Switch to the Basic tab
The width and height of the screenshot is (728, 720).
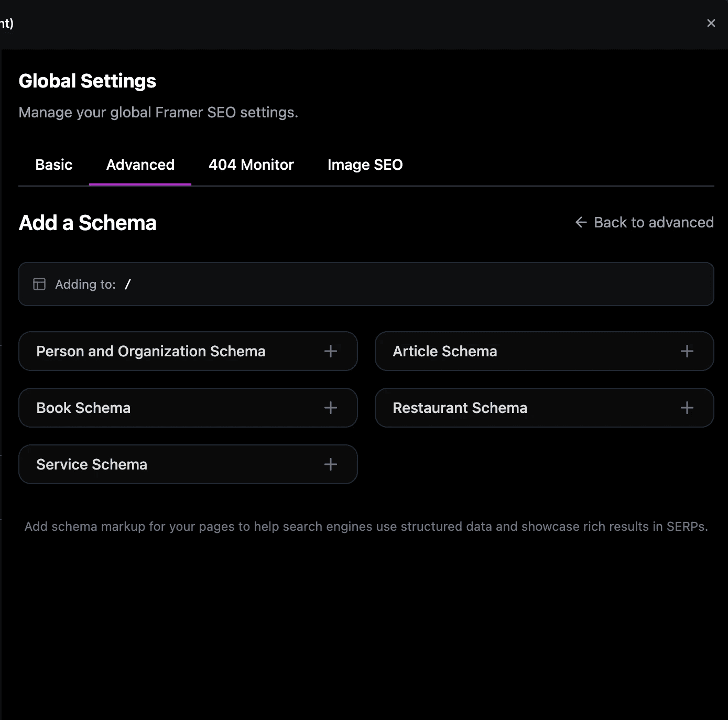54,165
